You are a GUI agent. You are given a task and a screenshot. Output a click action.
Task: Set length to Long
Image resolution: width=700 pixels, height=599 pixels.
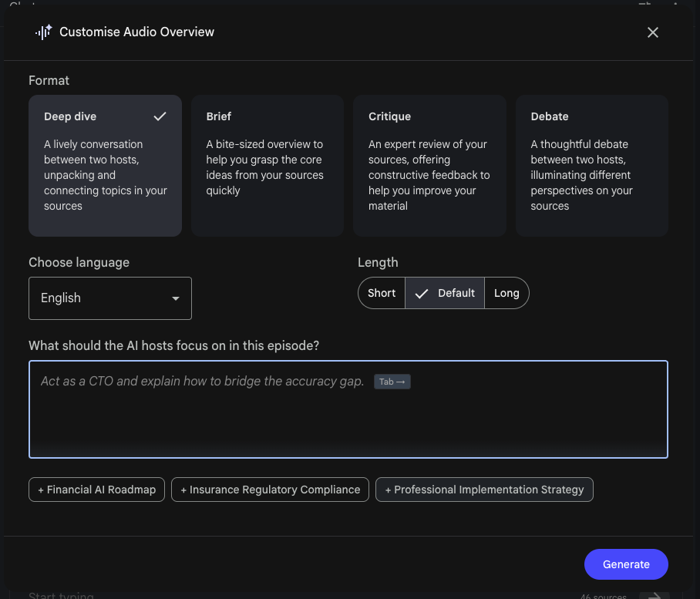(x=506, y=293)
